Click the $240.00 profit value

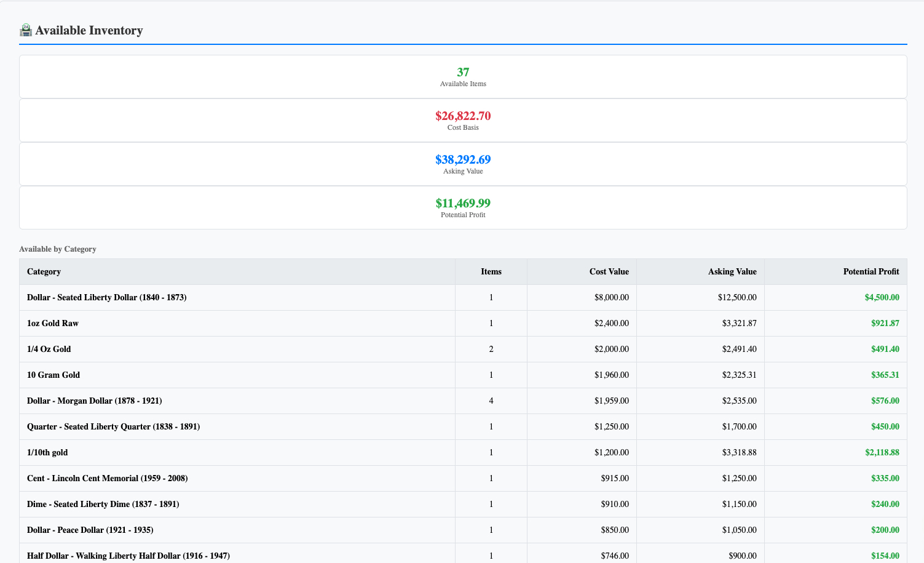[x=885, y=504]
